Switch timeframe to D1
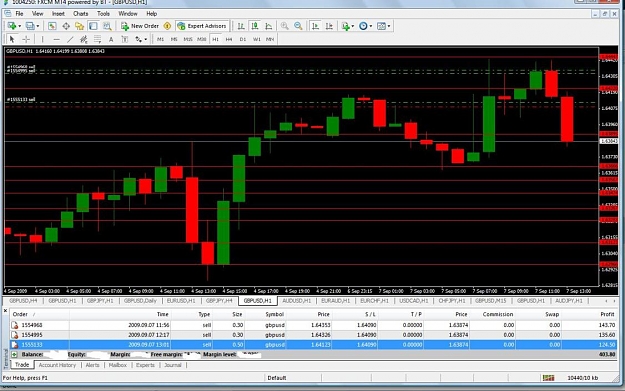Viewport: 625px width, 391px height. coord(243,39)
